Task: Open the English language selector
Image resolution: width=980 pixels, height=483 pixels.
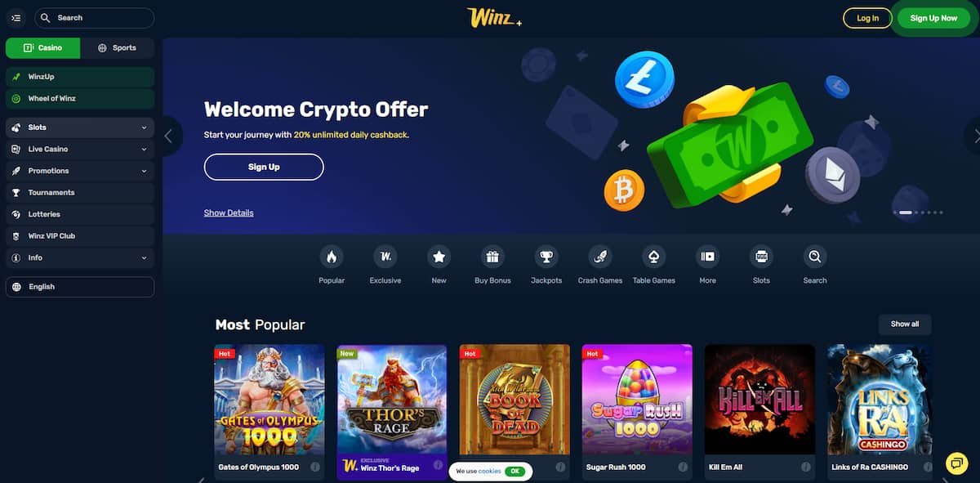Action: (x=80, y=287)
